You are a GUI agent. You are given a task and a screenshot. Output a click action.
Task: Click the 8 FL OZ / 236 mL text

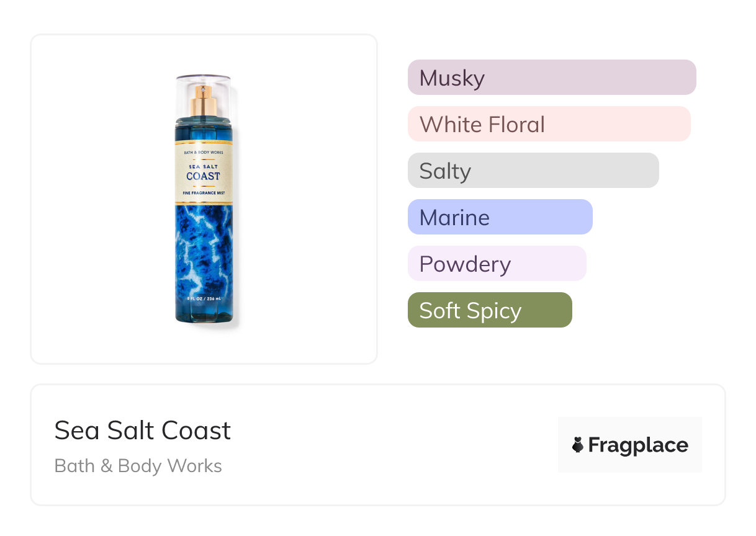[x=203, y=299]
